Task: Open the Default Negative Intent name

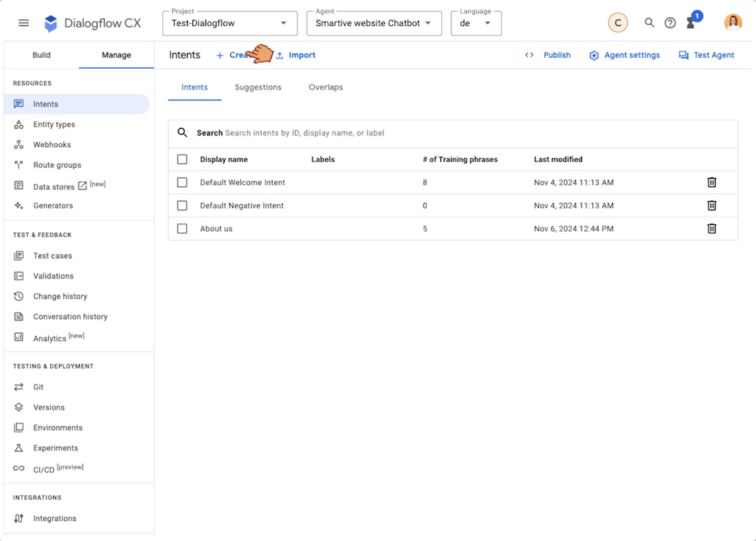Action: pos(242,206)
